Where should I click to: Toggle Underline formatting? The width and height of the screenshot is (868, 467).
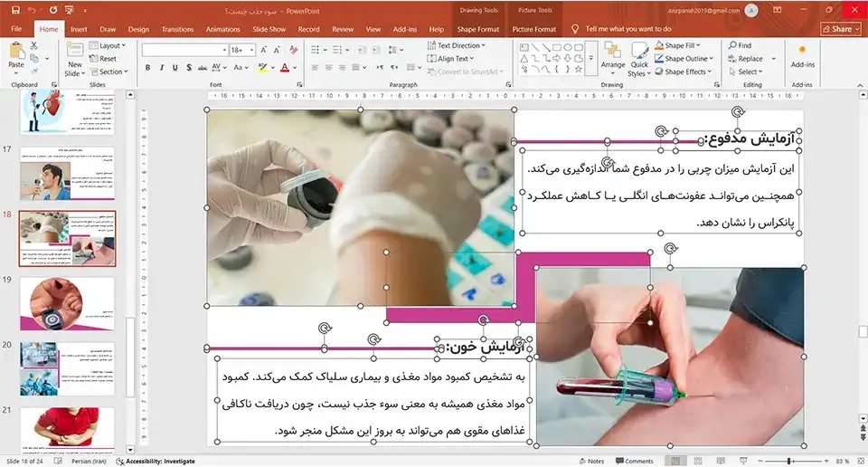[175, 68]
